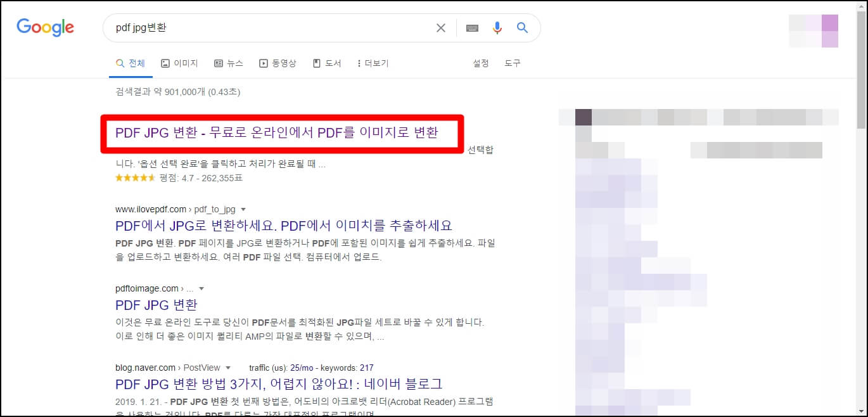The height and width of the screenshot is (417, 868).
Task: Open 도구 search tools
Action: pyautogui.click(x=513, y=63)
